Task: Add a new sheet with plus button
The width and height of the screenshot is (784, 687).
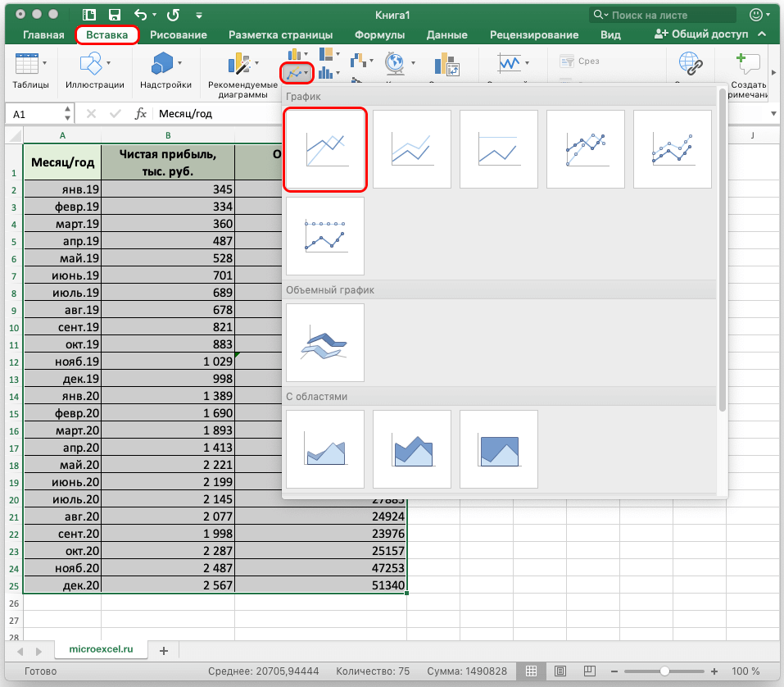Action: (x=164, y=650)
